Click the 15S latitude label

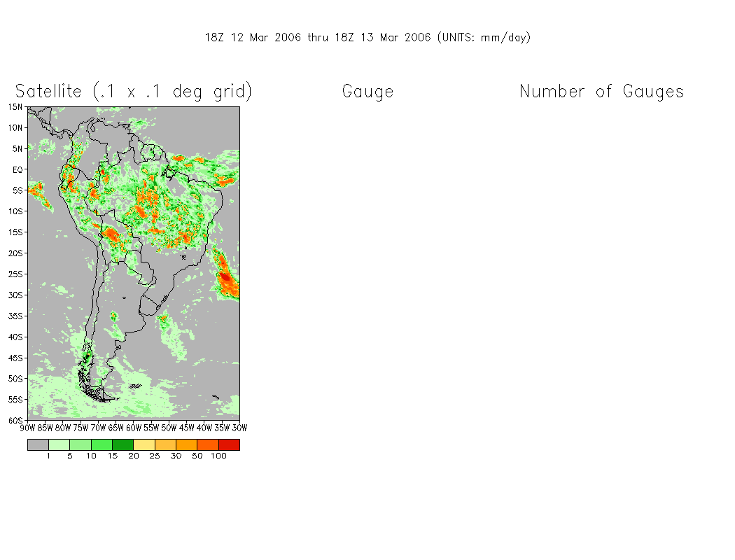pyautogui.click(x=15, y=232)
